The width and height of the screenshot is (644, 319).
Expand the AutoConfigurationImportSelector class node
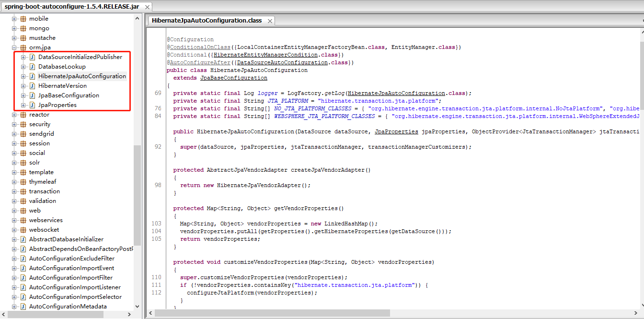coord(14,297)
